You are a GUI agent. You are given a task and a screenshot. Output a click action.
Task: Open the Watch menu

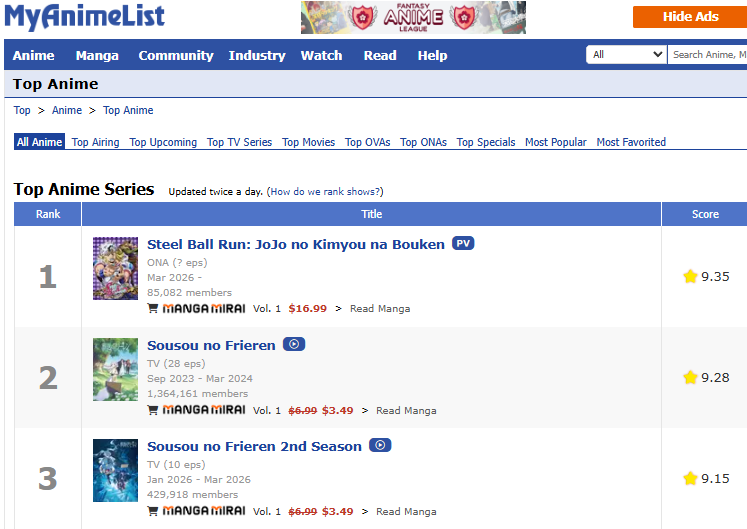click(322, 55)
